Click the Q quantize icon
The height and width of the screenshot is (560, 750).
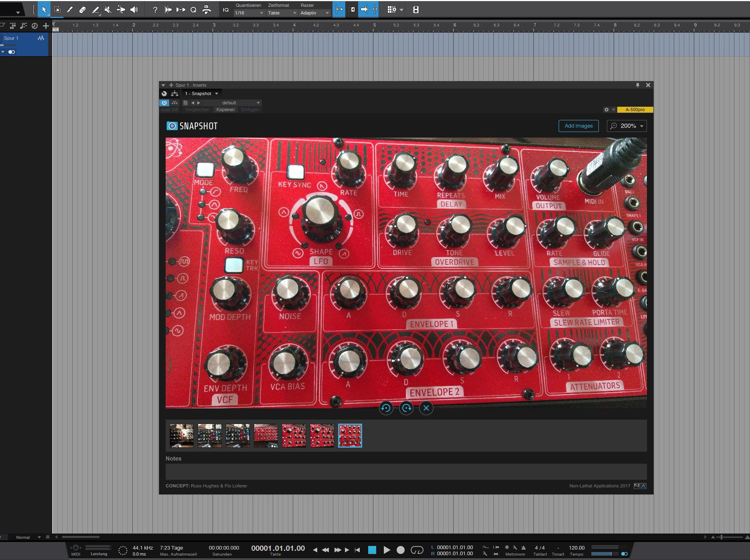(193, 10)
